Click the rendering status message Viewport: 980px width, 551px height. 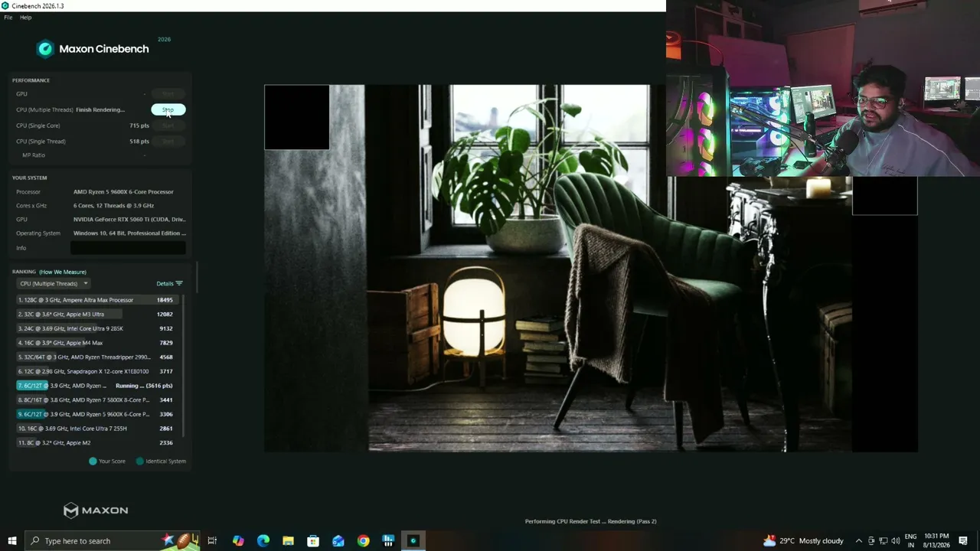coord(590,522)
